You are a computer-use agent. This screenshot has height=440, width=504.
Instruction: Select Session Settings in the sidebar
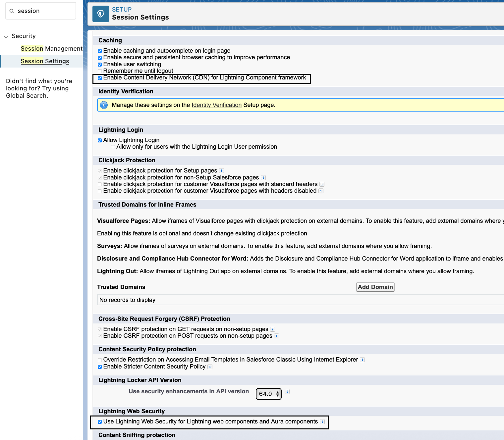pos(45,61)
